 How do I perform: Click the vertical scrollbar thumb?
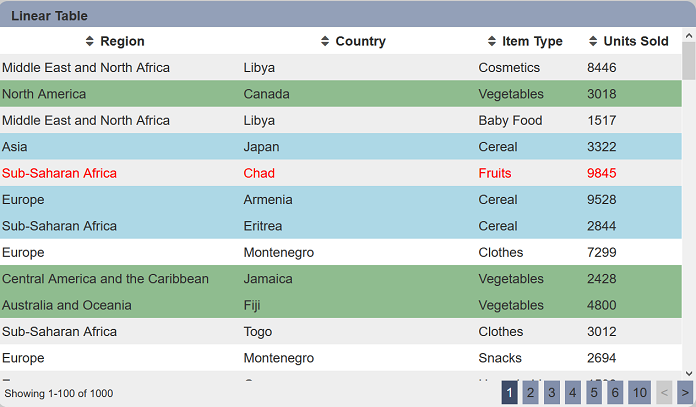click(689, 61)
